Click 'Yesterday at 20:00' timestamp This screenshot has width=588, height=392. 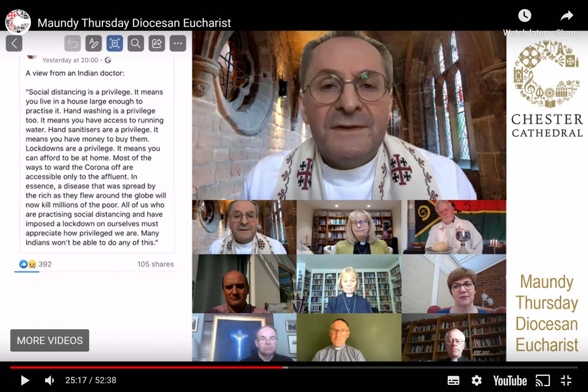click(x=70, y=60)
